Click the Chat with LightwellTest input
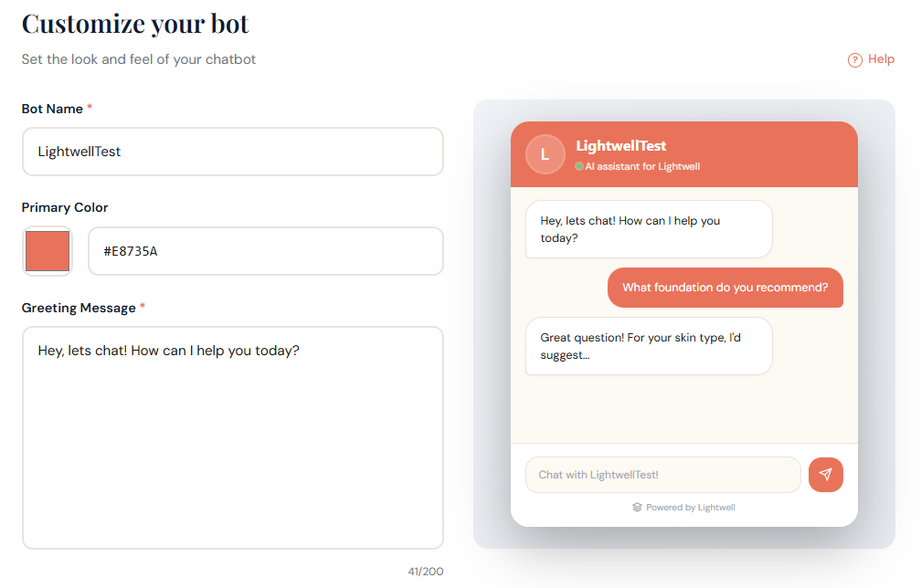The height and width of the screenshot is (588, 921). [x=662, y=475]
